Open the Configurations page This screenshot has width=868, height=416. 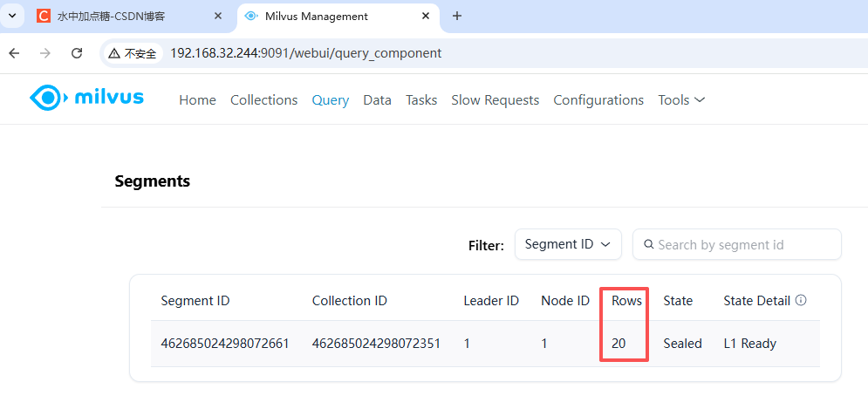[x=598, y=100]
